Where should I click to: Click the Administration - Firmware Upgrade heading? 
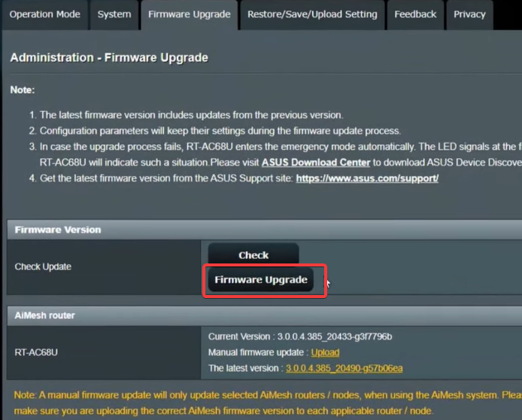click(x=109, y=58)
